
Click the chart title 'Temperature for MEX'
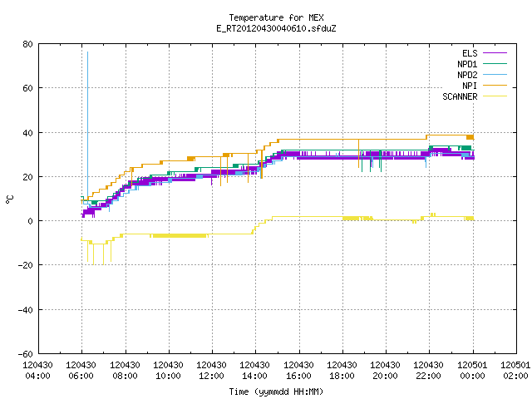[x=276, y=17]
